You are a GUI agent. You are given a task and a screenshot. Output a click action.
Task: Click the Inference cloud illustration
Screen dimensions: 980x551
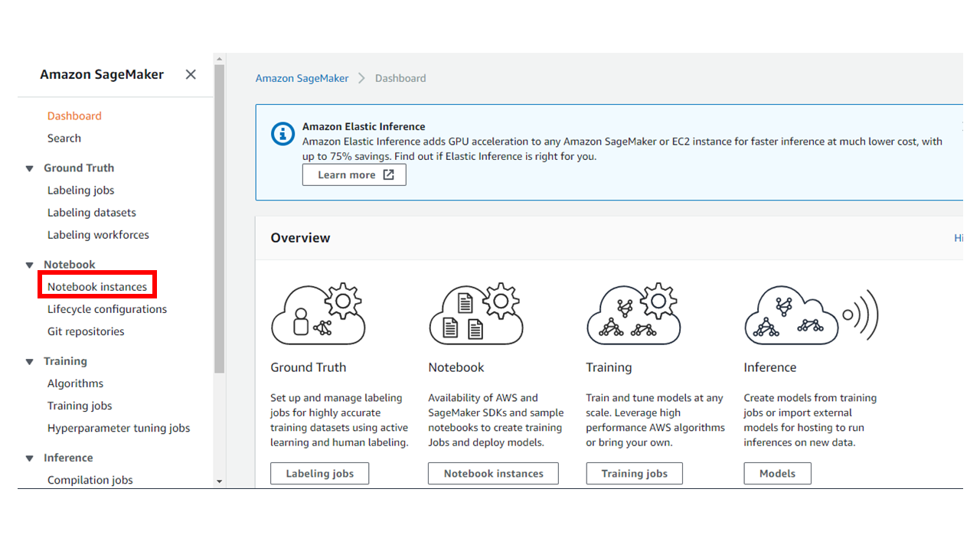811,315
